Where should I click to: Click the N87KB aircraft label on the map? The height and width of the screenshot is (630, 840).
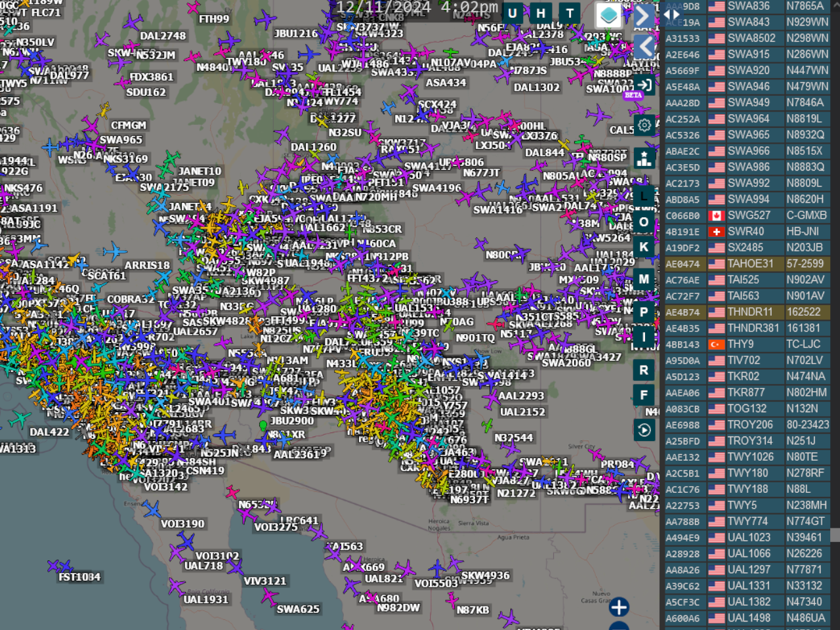(x=473, y=610)
